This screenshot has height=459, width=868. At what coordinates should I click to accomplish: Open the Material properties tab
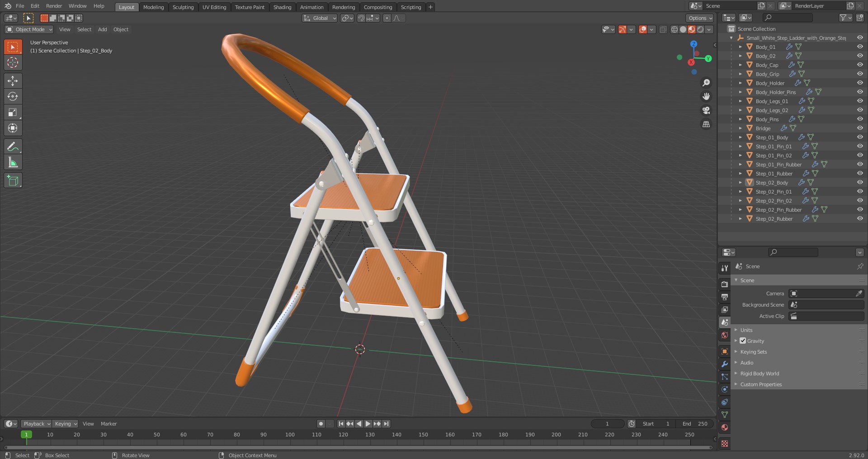point(725,427)
